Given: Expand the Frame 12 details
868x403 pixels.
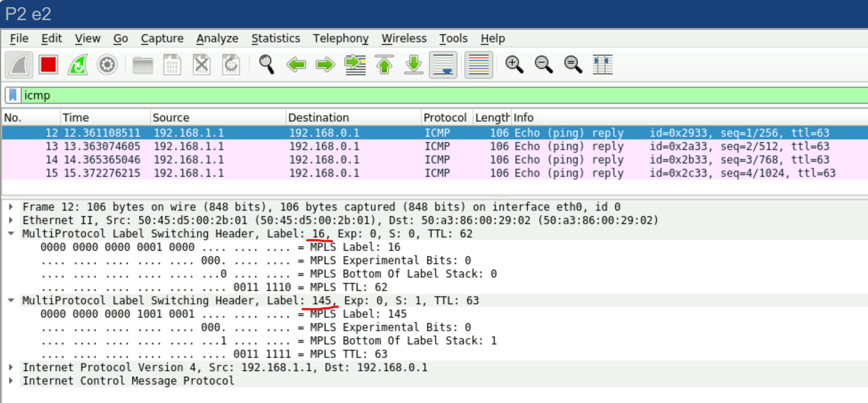Looking at the screenshot, I should pos(11,207).
